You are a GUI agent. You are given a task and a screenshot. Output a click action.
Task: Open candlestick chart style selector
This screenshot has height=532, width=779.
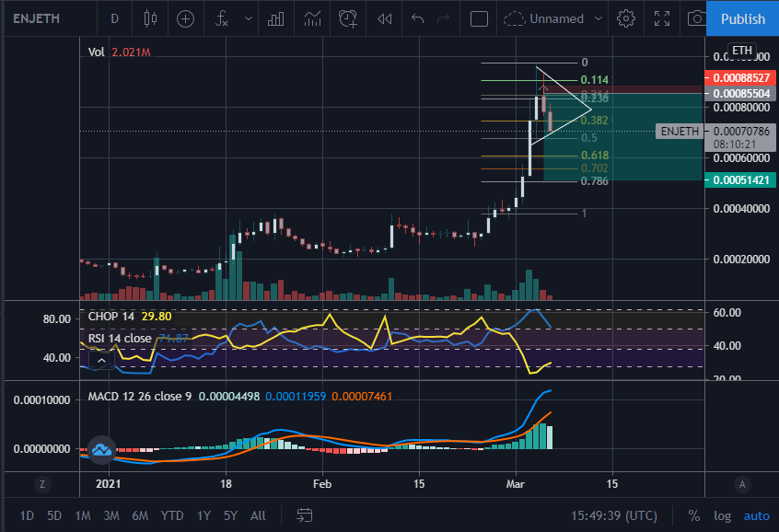click(150, 19)
